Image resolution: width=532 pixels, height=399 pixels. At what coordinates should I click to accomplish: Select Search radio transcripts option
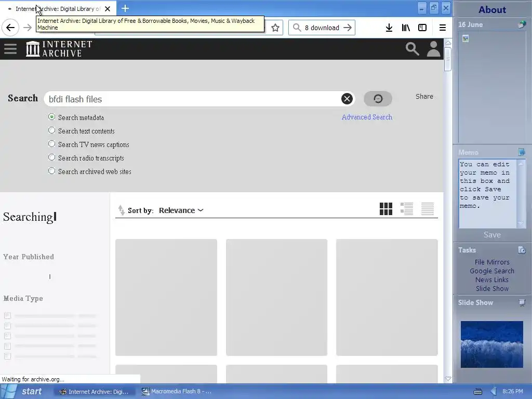pos(51,157)
